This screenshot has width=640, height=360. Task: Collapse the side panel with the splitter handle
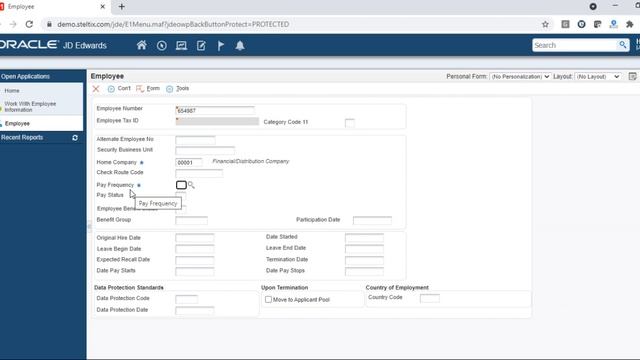point(89,226)
